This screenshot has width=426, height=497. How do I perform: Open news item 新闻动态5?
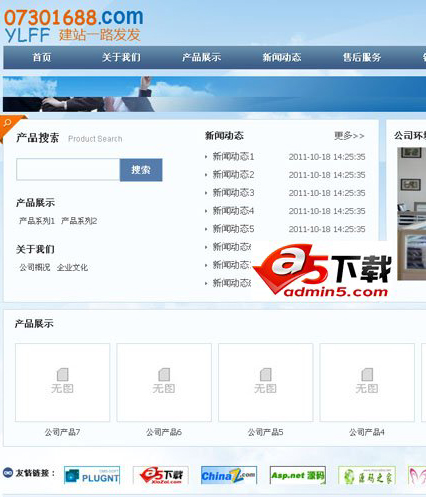[233, 229]
